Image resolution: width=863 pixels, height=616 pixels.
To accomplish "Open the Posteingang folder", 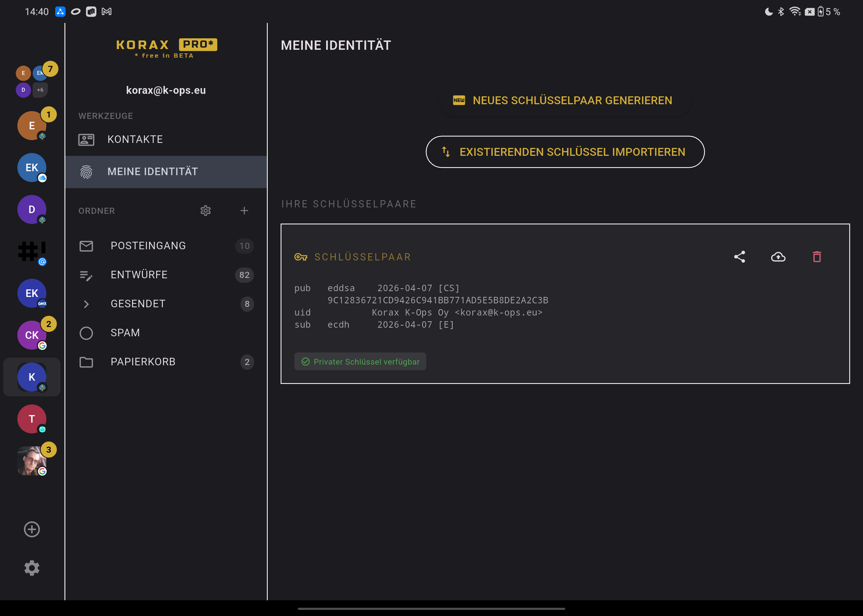I will click(166, 246).
